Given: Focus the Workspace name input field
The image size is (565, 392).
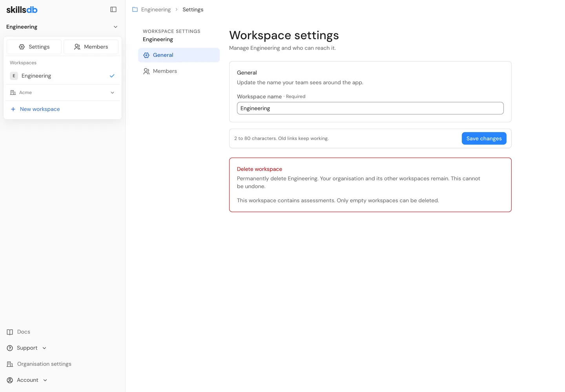Looking at the screenshot, I should [370, 108].
